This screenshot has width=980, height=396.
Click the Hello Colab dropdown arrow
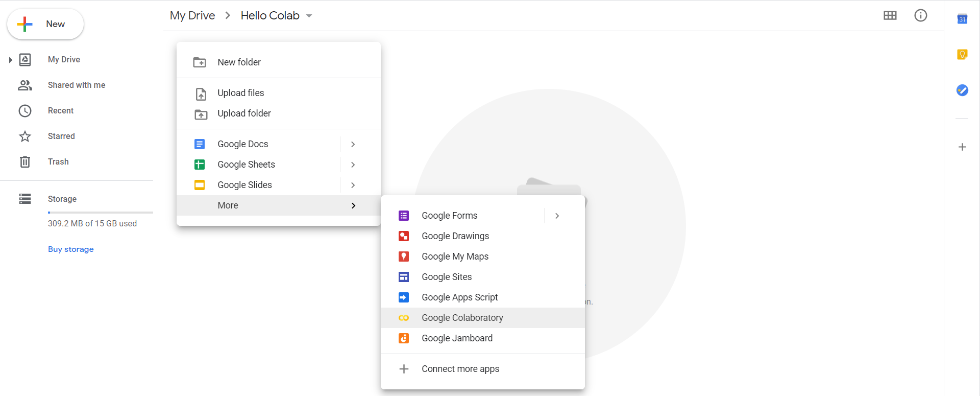[309, 16]
